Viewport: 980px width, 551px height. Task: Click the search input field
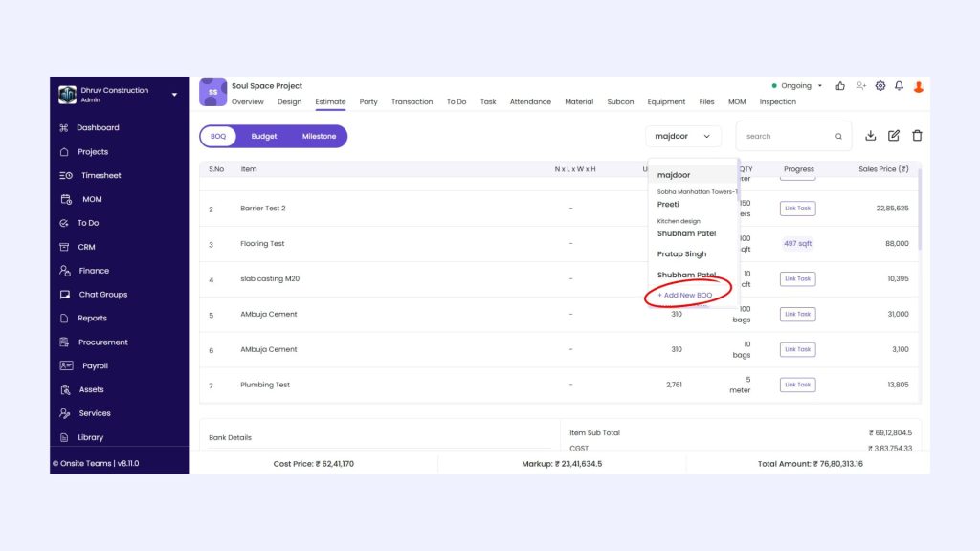(787, 137)
